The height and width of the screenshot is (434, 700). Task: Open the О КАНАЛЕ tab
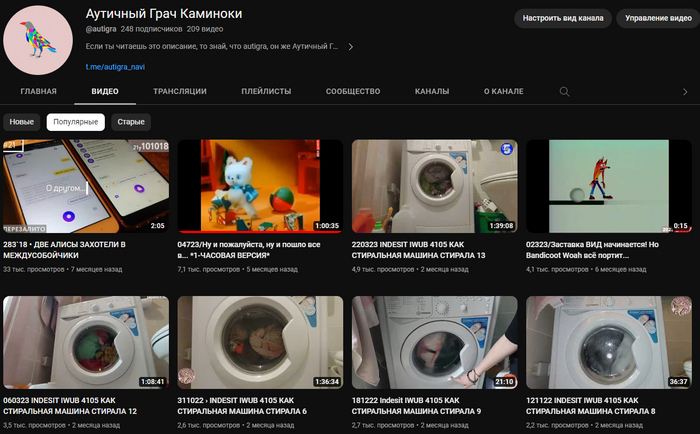pyautogui.click(x=504, y=91)
